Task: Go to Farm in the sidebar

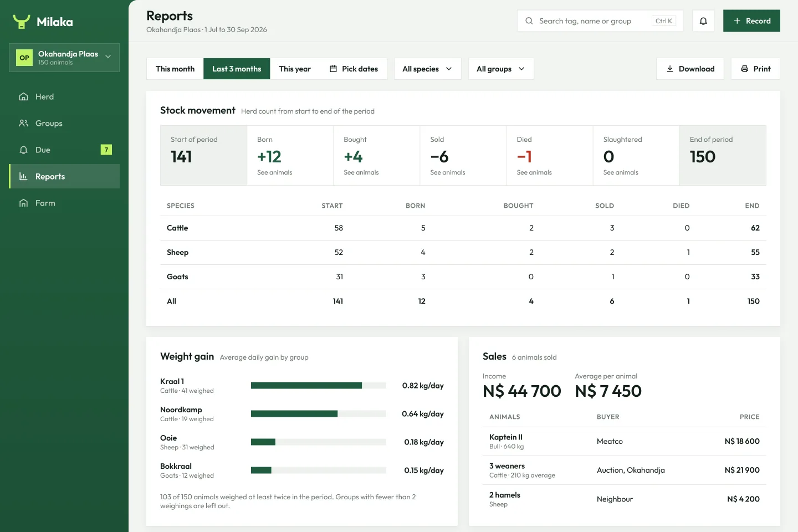Action: tap(64, 203)
